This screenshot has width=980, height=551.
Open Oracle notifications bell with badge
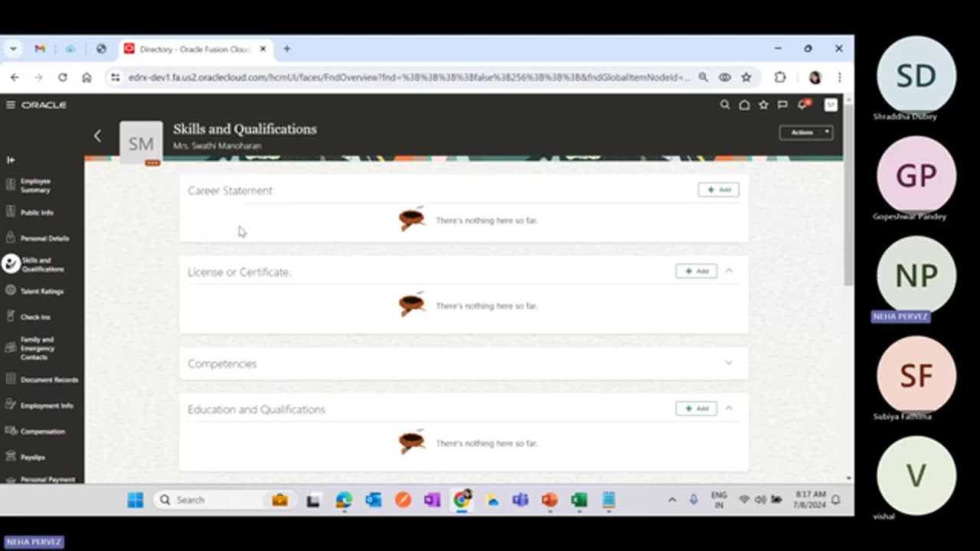pyautogui.click(x=803, y=104)
